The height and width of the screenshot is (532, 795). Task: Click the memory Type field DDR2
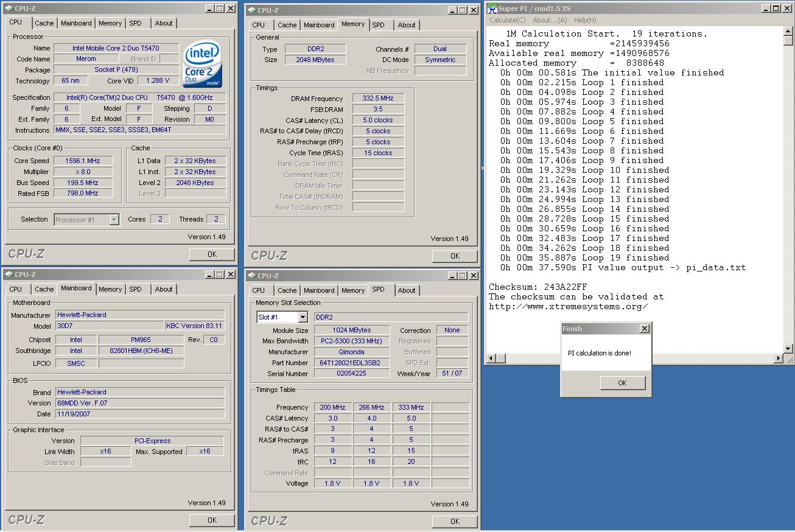pyautogui.click(x=315, y=49)
